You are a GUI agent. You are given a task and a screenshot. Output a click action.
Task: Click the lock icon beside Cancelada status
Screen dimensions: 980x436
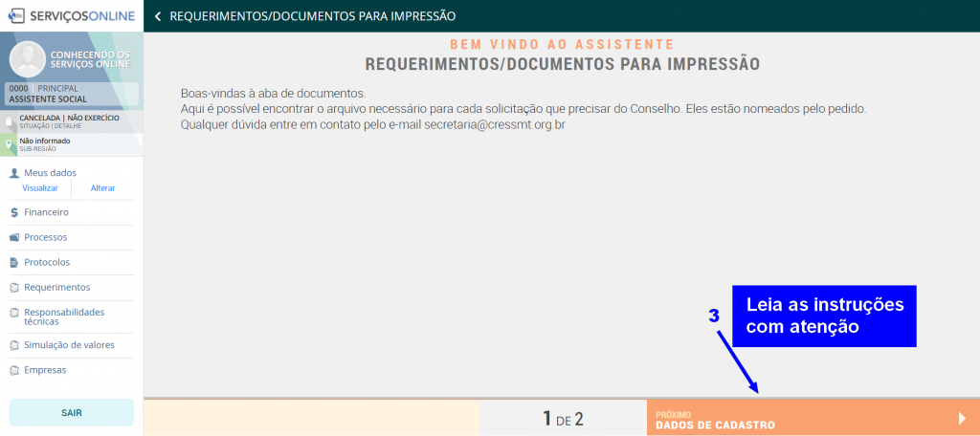[x=10, y=122]
